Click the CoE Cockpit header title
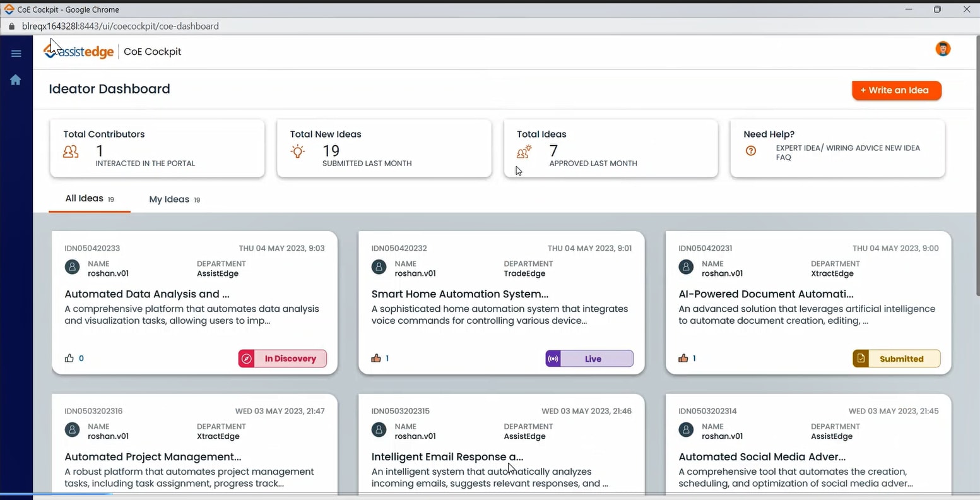 click(x=153, y=52)
